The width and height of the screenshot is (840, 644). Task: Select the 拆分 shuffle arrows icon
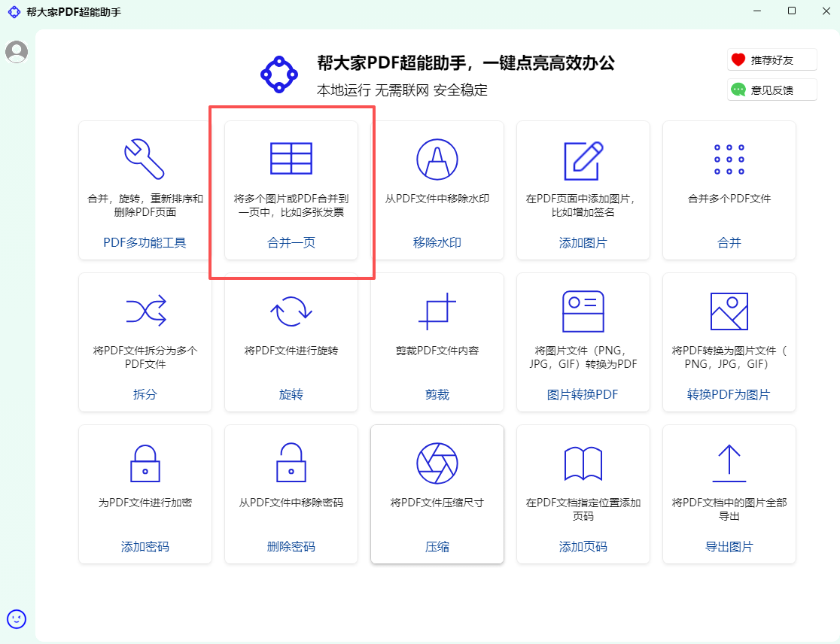(145, 311)
